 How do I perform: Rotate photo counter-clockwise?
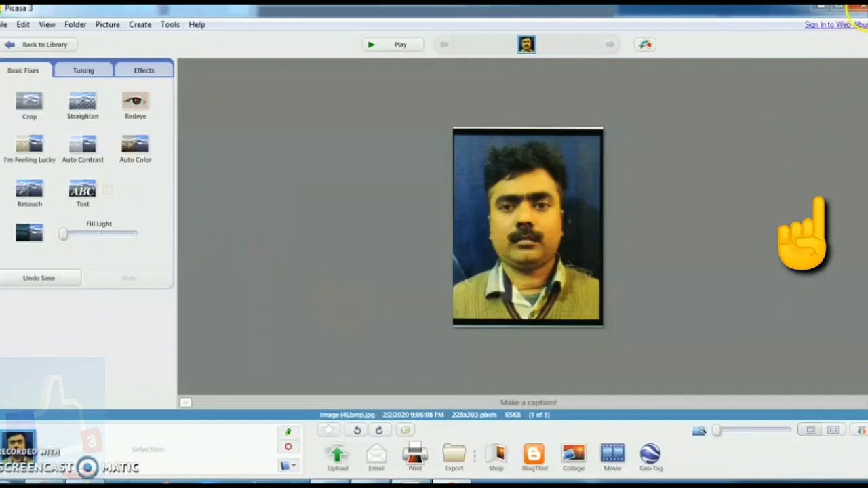click(x=357, y=430)
